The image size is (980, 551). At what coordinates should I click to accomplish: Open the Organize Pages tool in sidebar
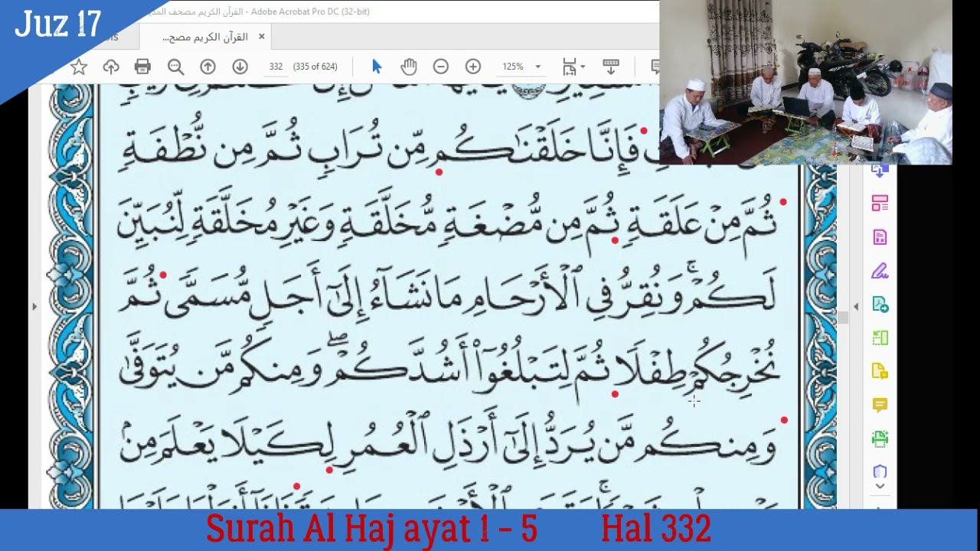pos(880,204)
